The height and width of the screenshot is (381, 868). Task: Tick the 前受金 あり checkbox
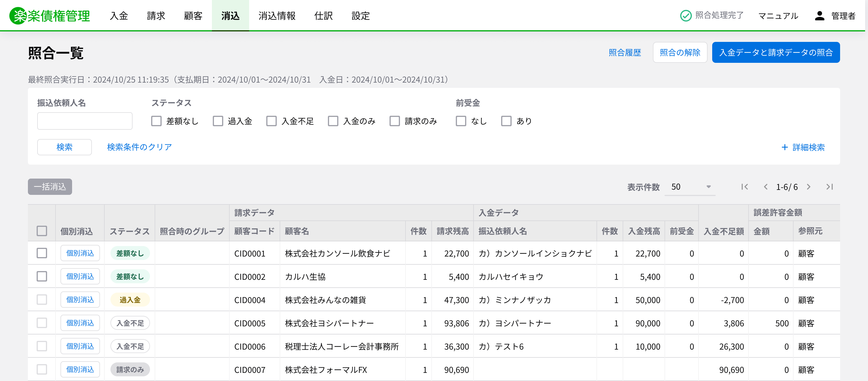coord(506,121)
